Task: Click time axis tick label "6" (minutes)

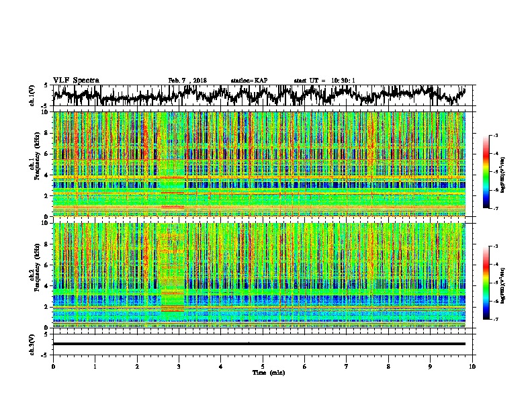Action: click(305, 367)
